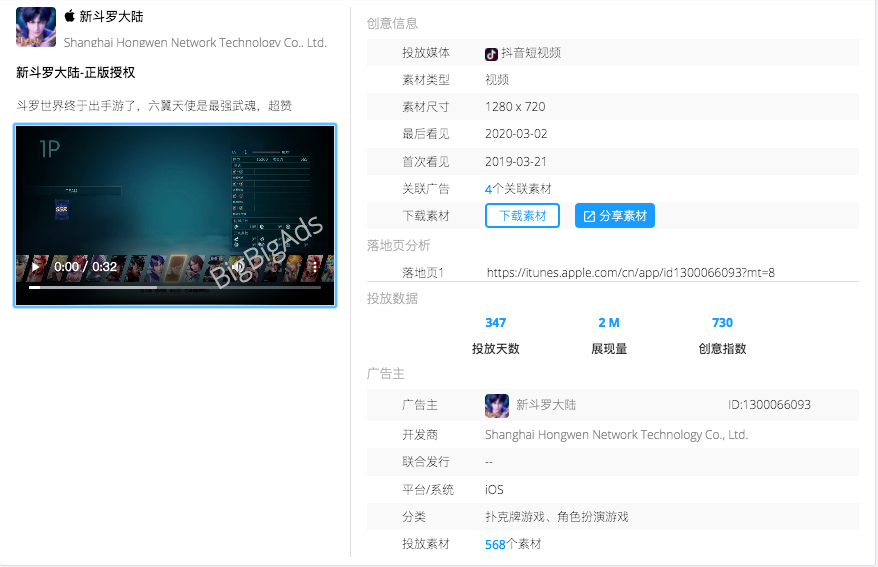Click the 0:00 / 0:32 video time display

tap(85, 266)
